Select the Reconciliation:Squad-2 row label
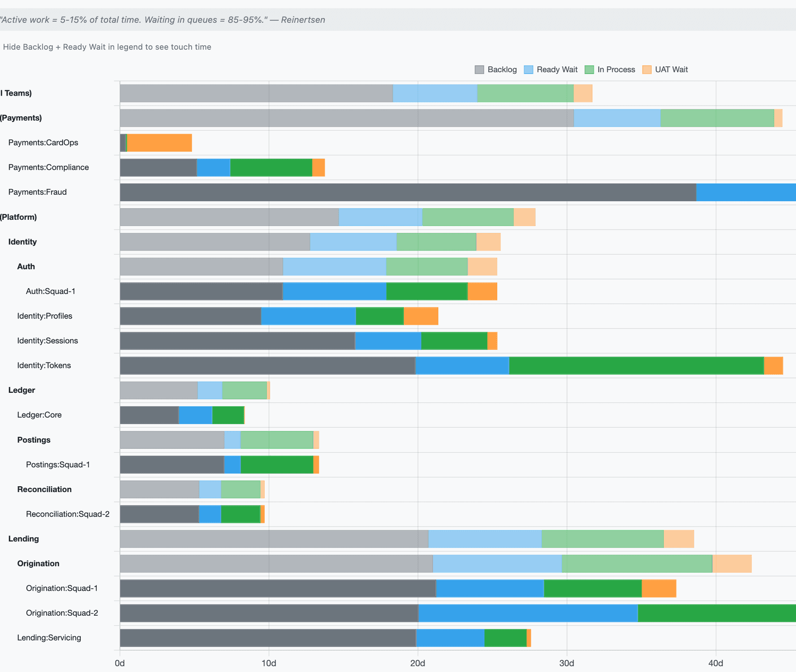 (68, 514)
